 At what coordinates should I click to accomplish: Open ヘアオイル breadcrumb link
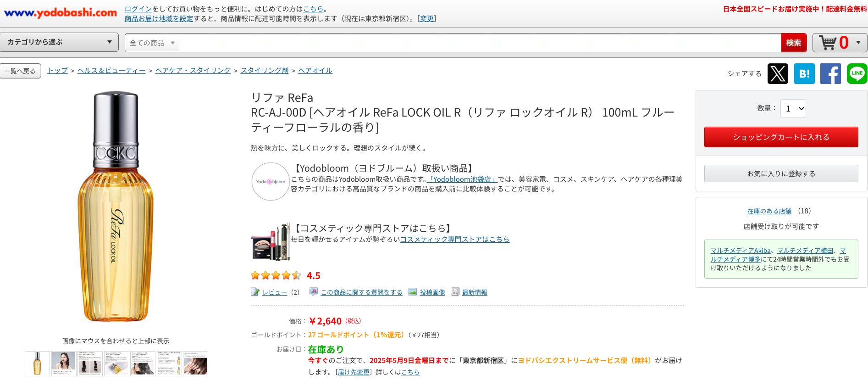click(x=315, y=71)
